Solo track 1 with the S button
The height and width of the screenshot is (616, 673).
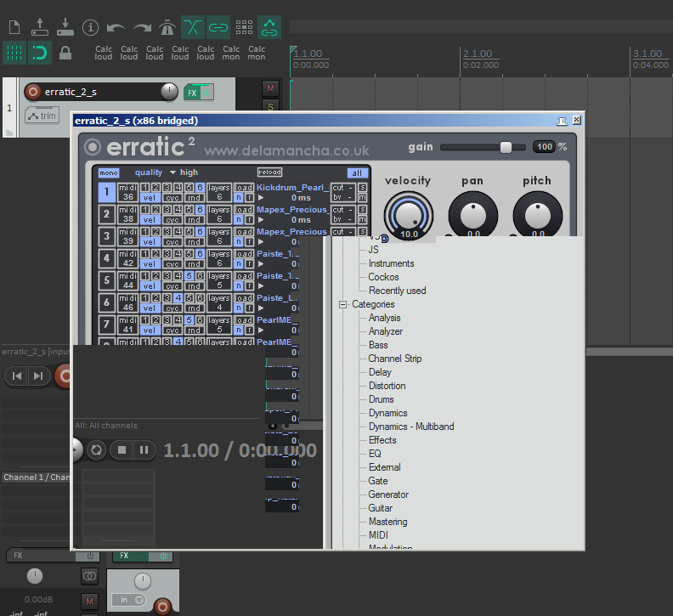tap(270, 105)
